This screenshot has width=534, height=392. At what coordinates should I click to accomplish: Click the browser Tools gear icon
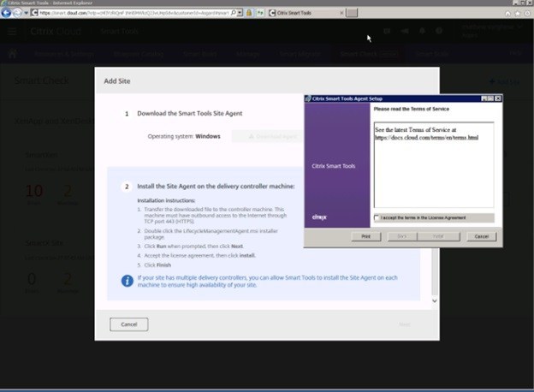click(x=527, y=14)
